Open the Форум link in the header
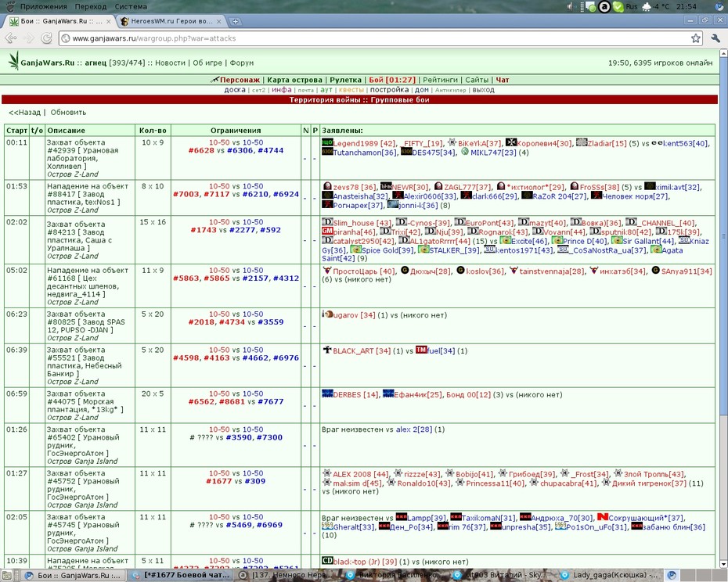Image resolution: width=728 pixels, height=582 pixels. (242, 63)
